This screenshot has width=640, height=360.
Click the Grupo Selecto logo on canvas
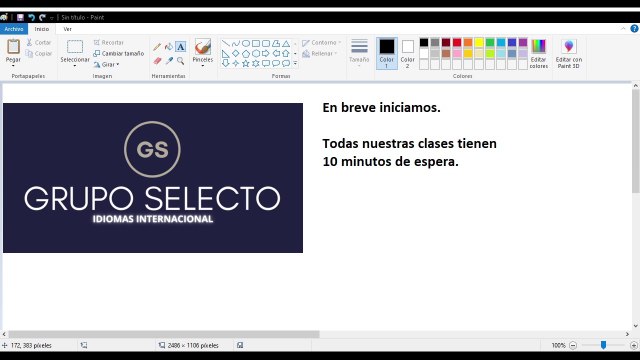point(153,178)
